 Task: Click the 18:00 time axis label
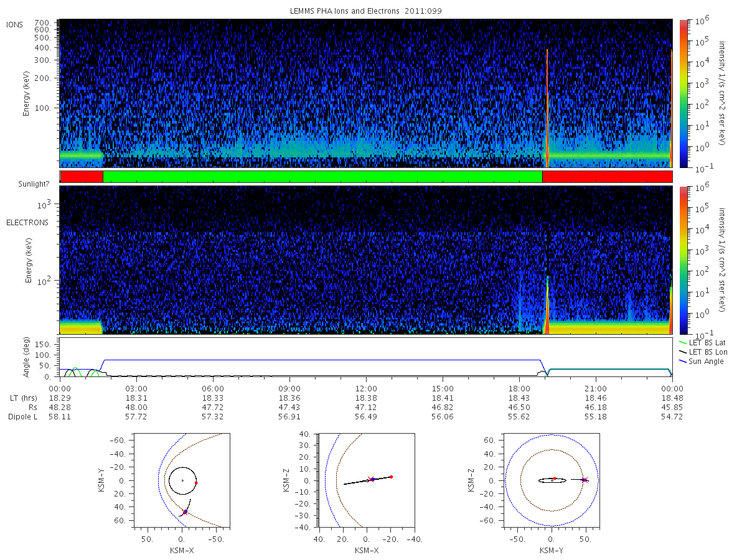click(x=519, y=388)
